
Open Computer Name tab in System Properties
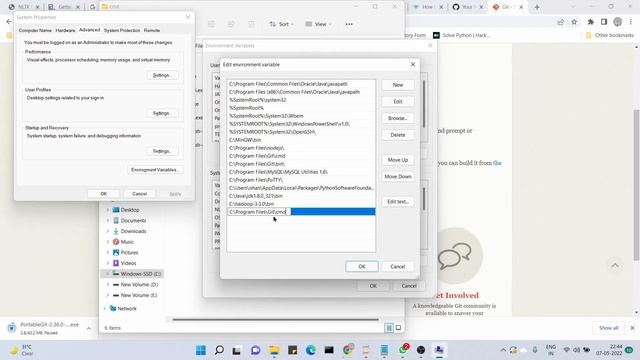35,31
